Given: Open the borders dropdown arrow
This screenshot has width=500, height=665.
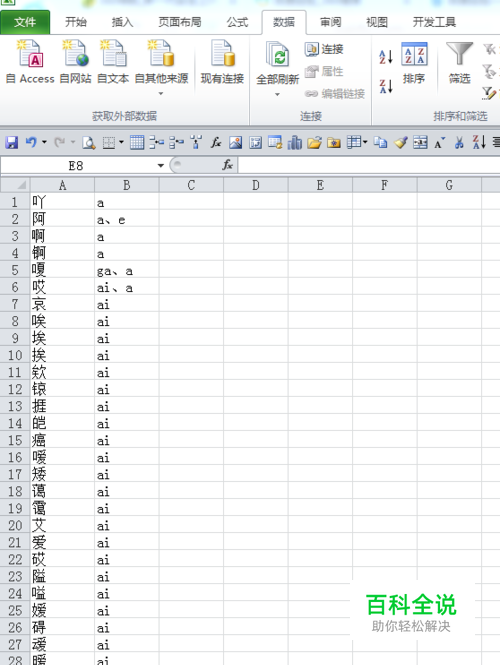Looking at the screenshot, I should (x=121, y=142).
